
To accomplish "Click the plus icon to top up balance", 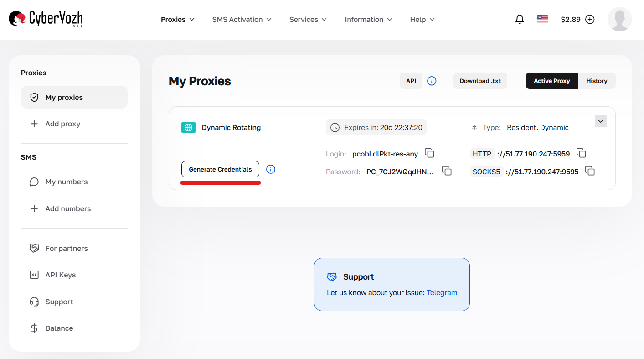I will click(x=590, y=19).
